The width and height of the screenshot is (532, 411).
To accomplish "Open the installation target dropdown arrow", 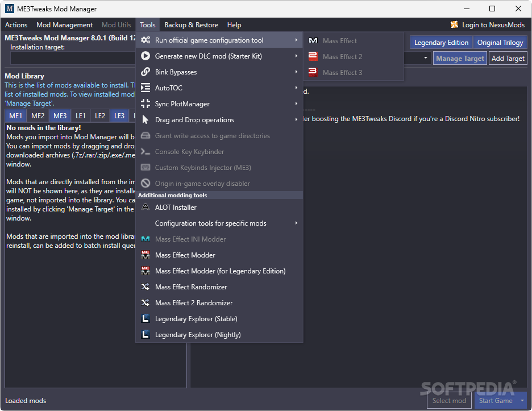I will [426, 58].
